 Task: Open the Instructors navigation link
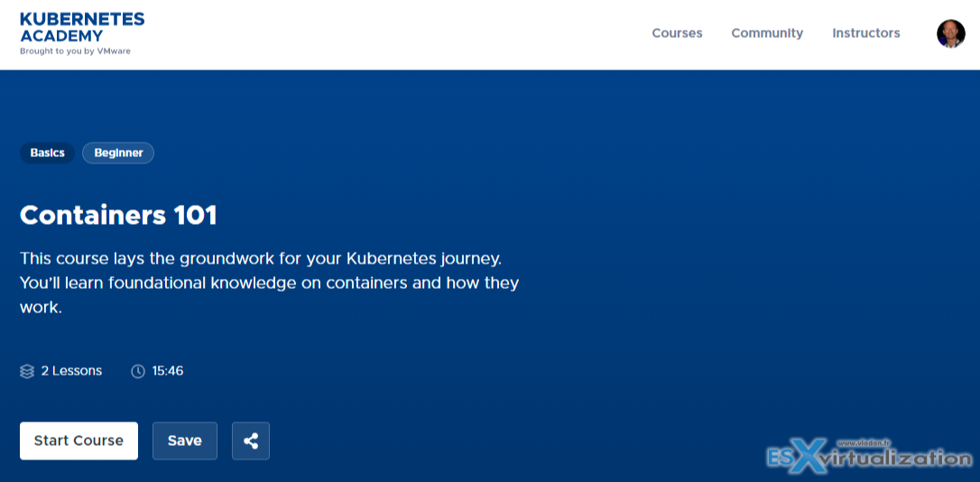click(x=865, y=33)
